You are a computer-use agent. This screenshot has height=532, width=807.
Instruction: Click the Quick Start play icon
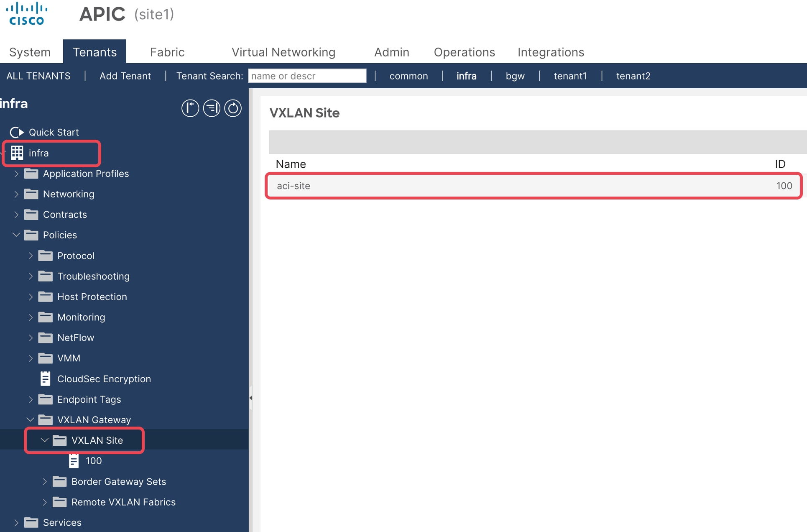tap(17, 132)
